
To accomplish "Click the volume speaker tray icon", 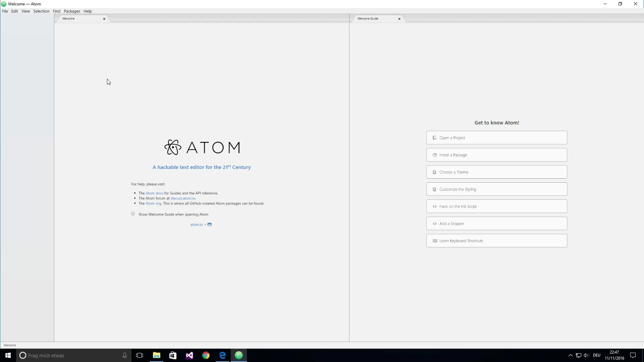I will coord(586,355).
